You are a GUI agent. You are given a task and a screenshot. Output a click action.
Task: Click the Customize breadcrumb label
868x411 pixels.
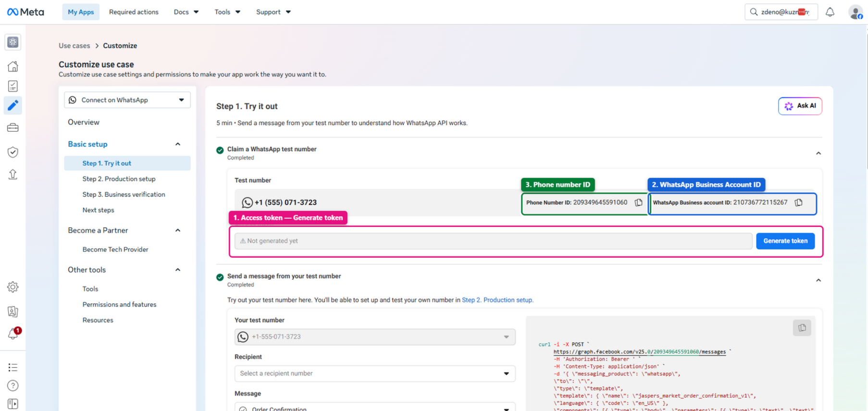[120, 46]
